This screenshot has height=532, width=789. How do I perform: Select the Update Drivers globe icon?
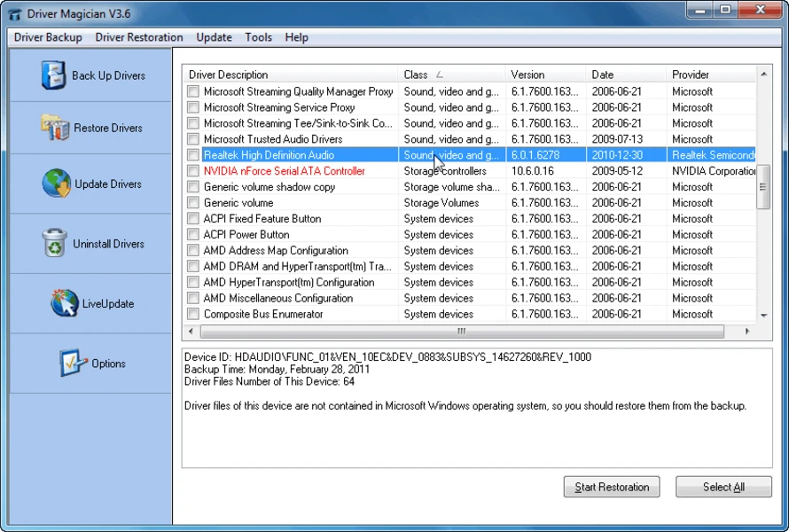[56, 184]
